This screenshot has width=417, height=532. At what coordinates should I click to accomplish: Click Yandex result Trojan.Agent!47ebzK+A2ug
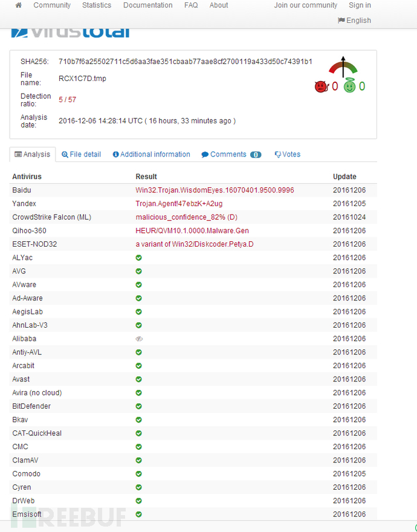pos(179,204)
